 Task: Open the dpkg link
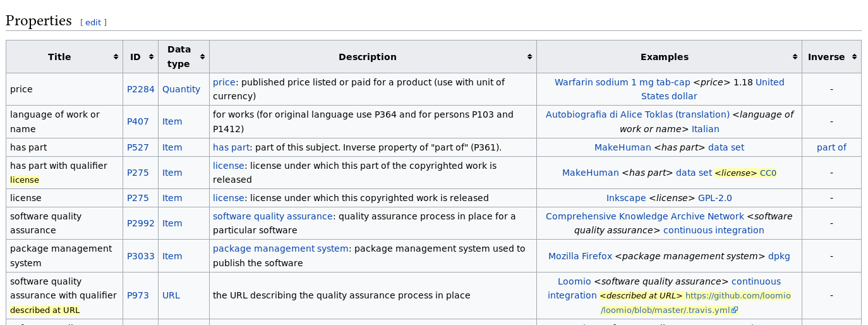[778, 256]
